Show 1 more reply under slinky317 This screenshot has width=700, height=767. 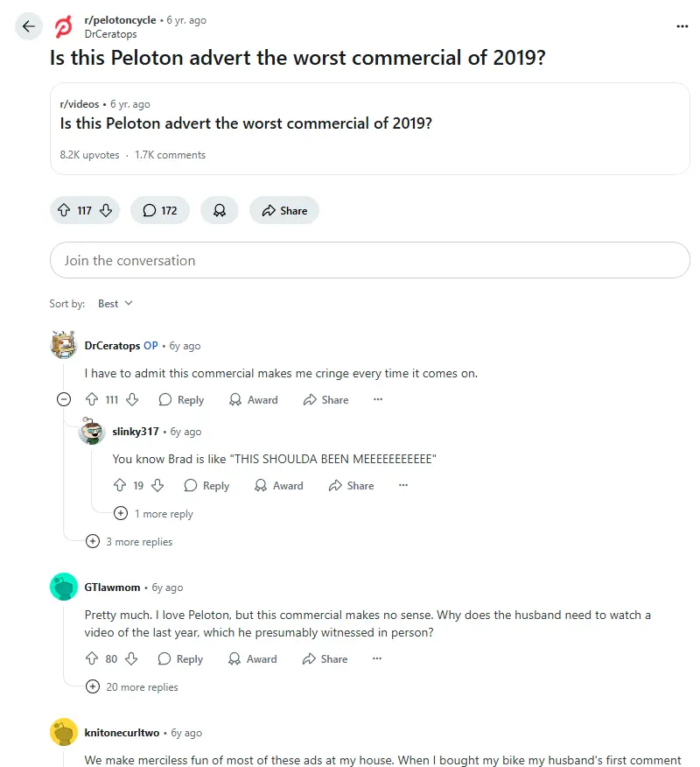[155, 513]
